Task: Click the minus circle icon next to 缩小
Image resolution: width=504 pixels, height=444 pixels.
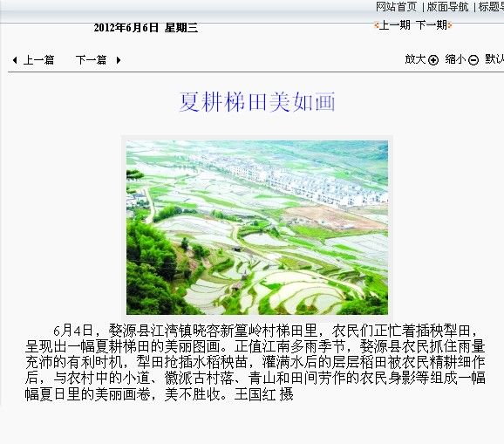Action: point(473,60)
